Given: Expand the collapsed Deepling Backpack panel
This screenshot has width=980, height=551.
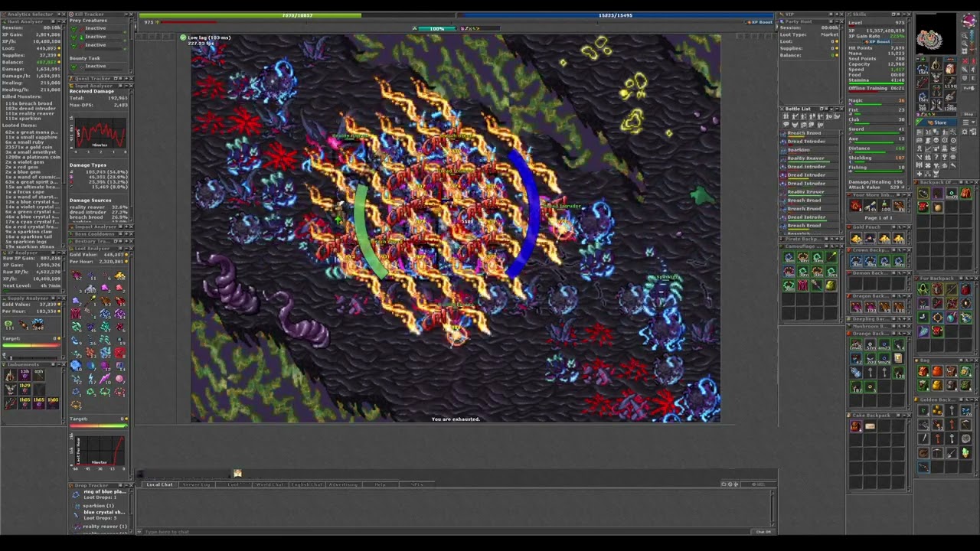Looking at the screenshot, I should click(x=904, y=319).
